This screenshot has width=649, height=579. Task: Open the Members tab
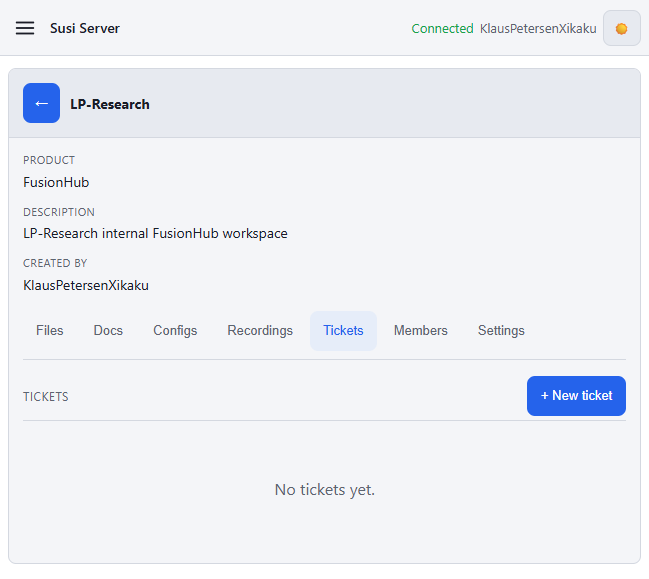421,330
